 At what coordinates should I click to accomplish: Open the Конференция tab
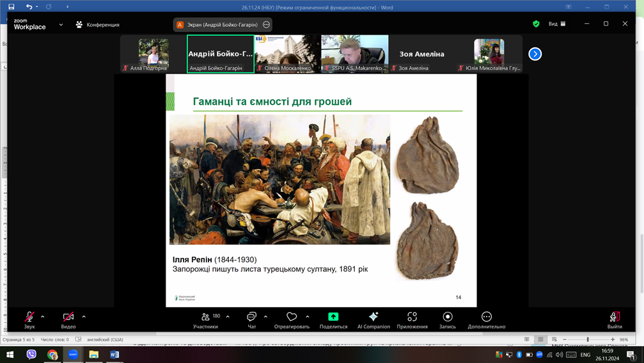point(97,25)
